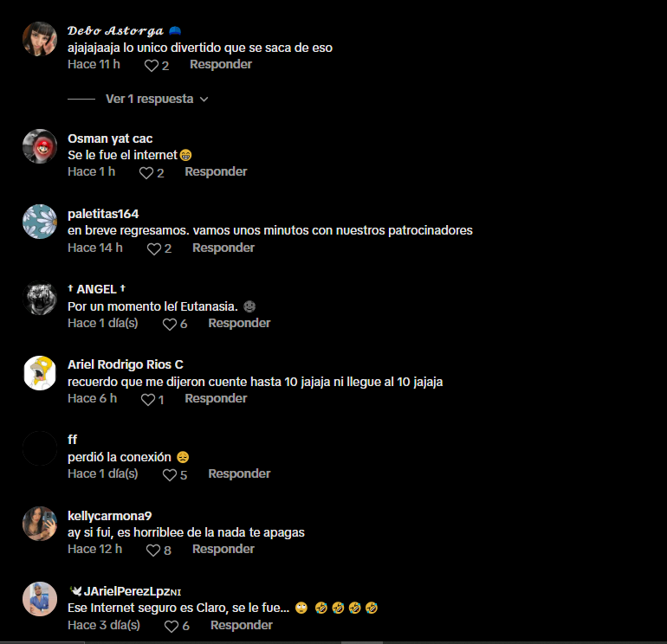667x644 pixels.
Task: Like Debo Astorga's comment with the heart
Action: [x=152, y=66]
